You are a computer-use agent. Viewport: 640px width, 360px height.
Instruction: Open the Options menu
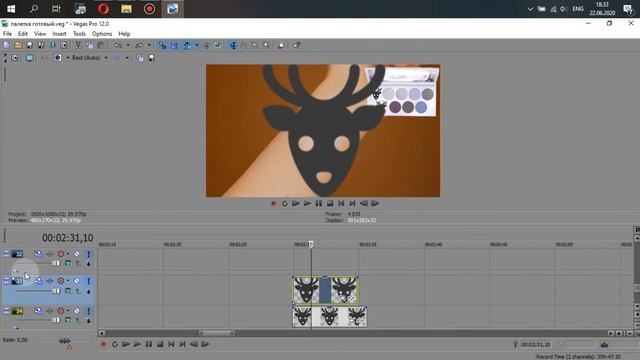(x=102, y=34)
